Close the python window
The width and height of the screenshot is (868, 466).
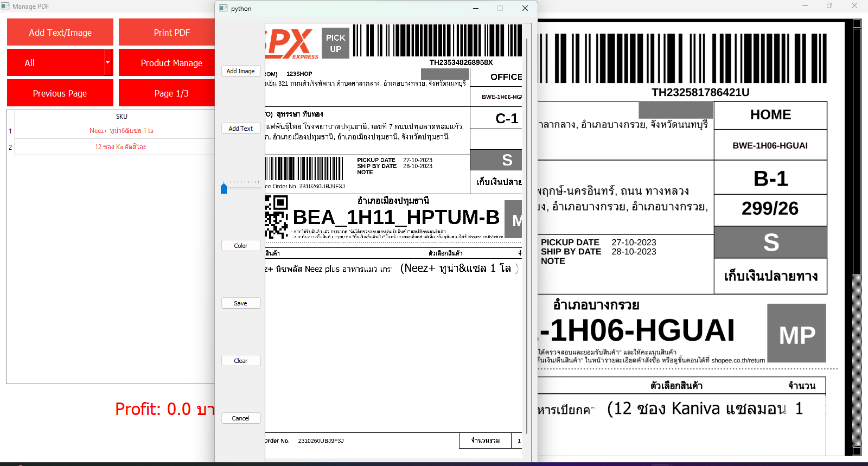pos(525,8)
